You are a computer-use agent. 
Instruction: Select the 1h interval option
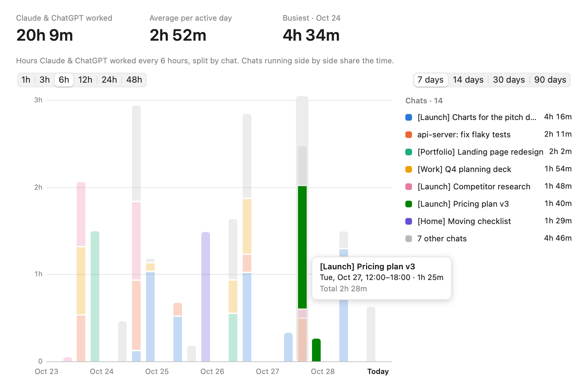tap(26, 80)
